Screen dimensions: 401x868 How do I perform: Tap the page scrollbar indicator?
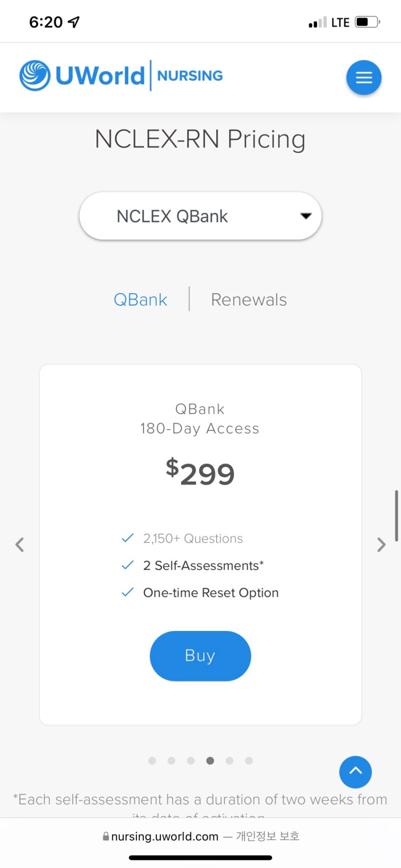tap(396, 516)
